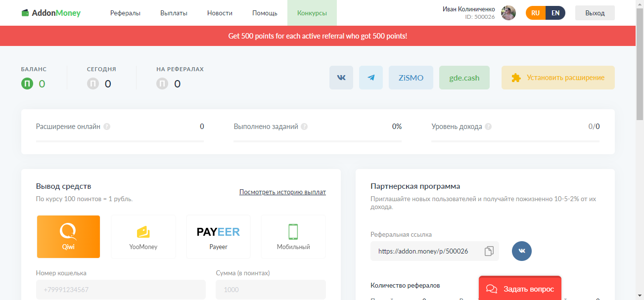Click По курсу 100 поинтов text

click(84, 199)
